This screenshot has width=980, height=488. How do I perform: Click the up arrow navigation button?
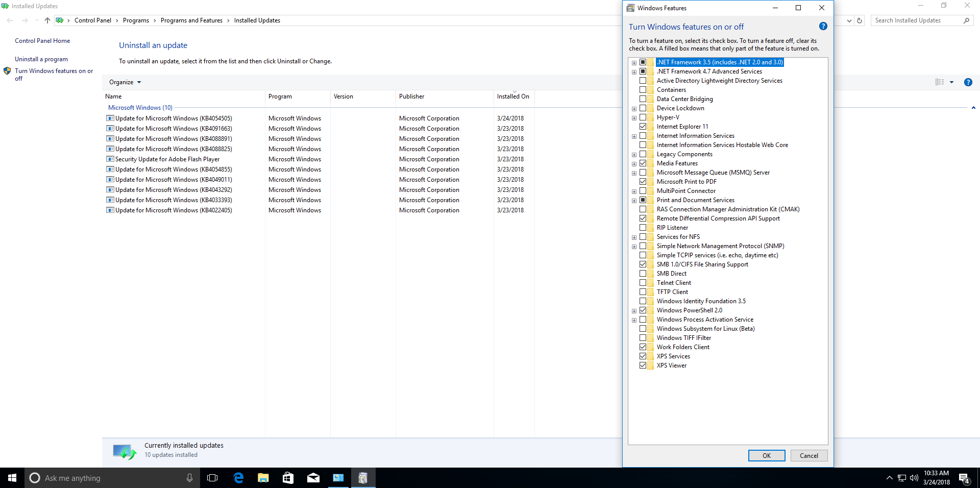(x=47, y=20)
